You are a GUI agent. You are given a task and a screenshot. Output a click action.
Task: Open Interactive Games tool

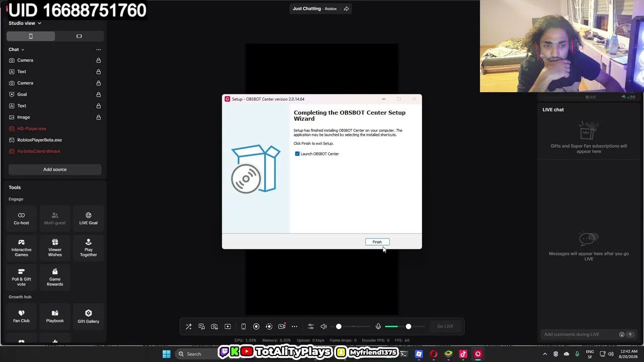[21, 248]
